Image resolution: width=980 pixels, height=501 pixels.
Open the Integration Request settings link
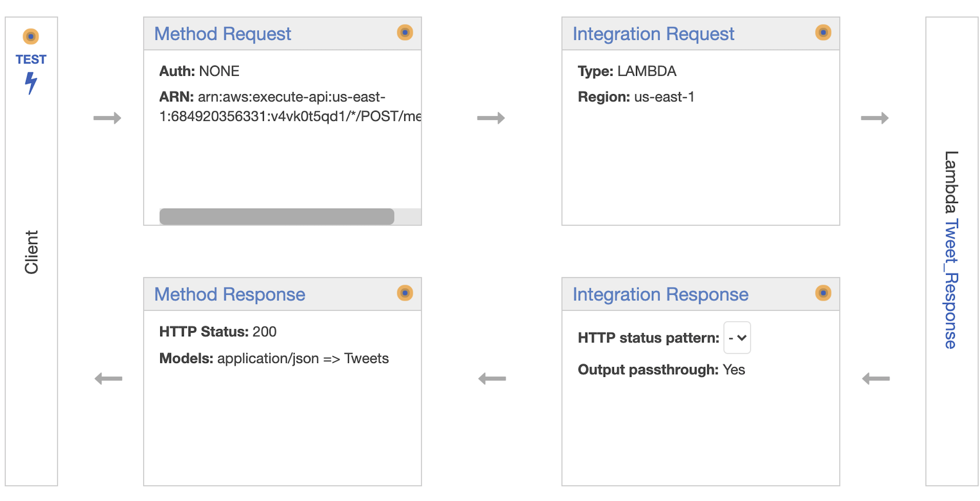coord(653,34)
